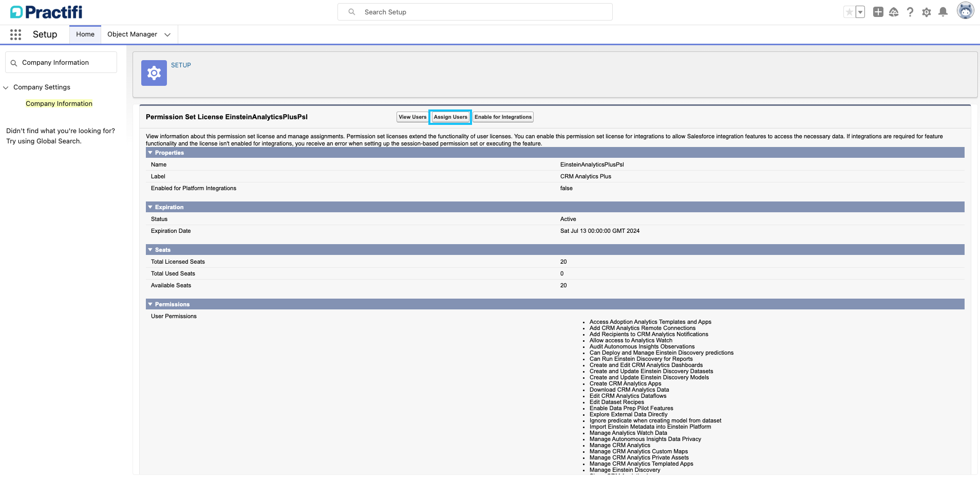
Task: Click Allow access to Analytics Watch
Action: [631, 341]
